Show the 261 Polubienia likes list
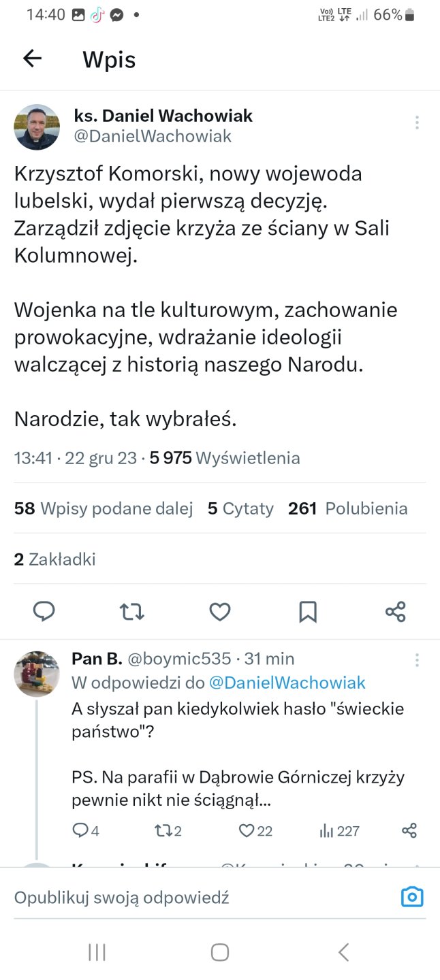The image size is (440, 980). 347,508
